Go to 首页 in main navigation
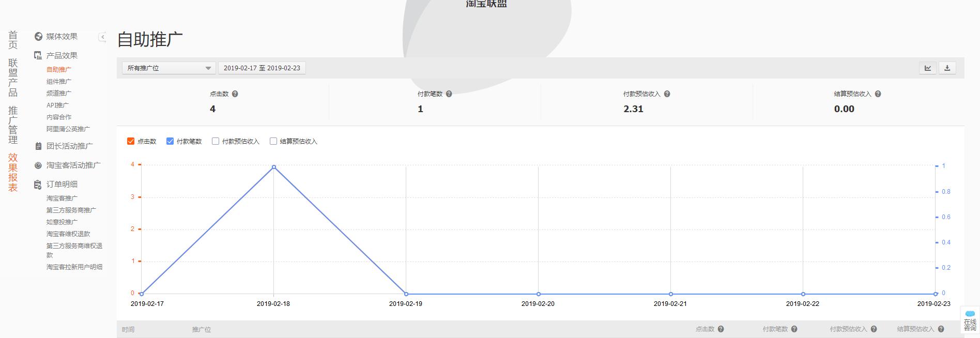Screen dimensions: 980x338 coord(13,40)
